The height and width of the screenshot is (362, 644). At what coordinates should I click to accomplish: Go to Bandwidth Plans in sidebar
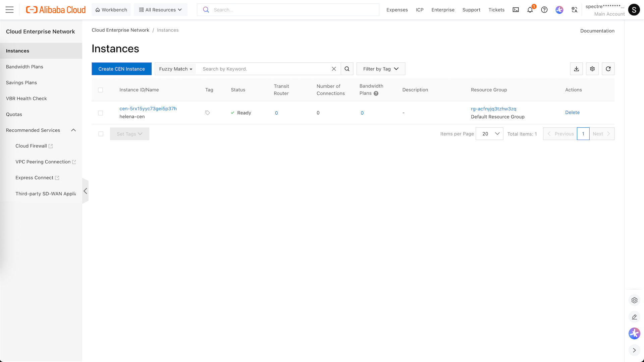(x=24, y=67)
